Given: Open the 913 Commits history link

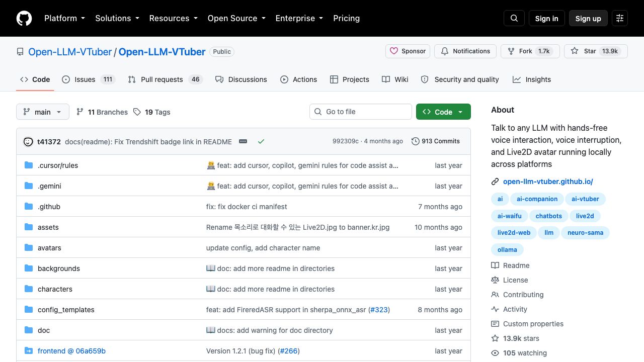Looking at the screenshot, I should point(436,141).
